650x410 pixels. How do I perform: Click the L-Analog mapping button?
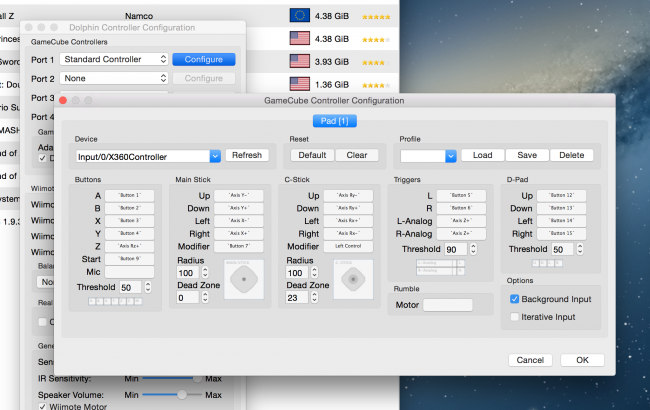click(461, 221)
